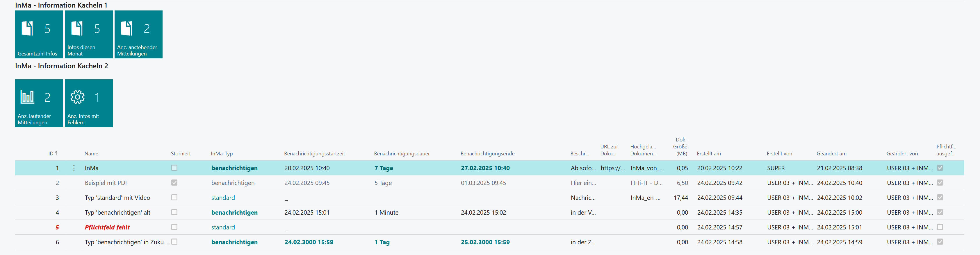The width and height of the screenshot is (980, 255).
Task: Click the Benachrichtigungsstartzeit column header
Action: pos(314,154)
